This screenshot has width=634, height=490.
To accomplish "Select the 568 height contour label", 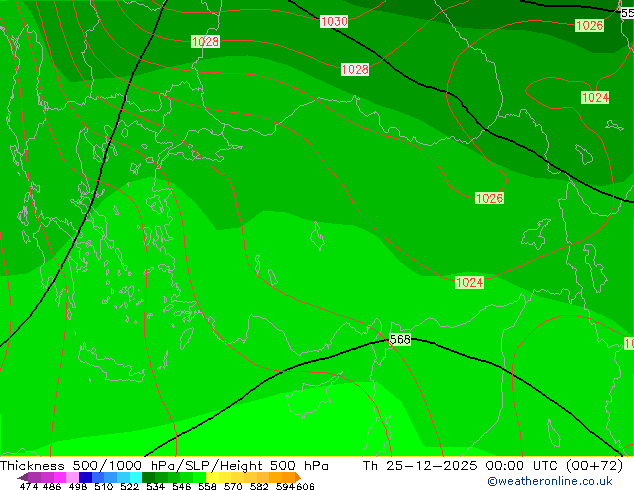I will (x=400, y=339).
